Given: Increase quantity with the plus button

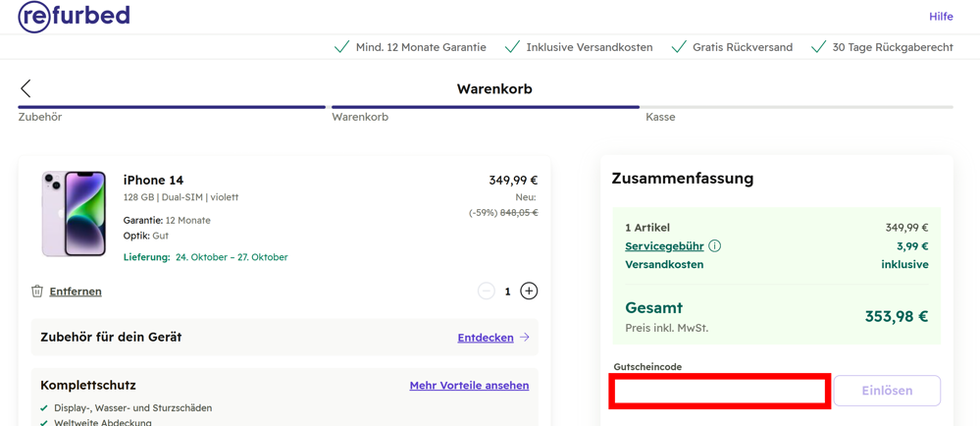Looking at the screenshot, I should click(530, 291).
